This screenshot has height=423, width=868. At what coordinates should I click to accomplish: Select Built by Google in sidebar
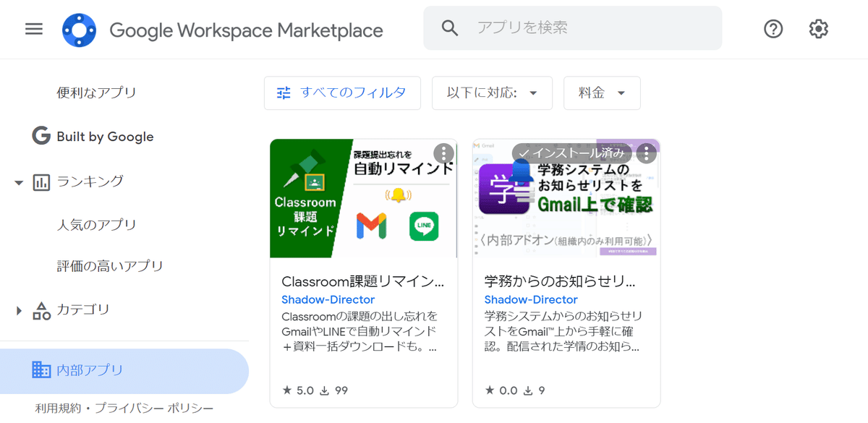[104, 137]
